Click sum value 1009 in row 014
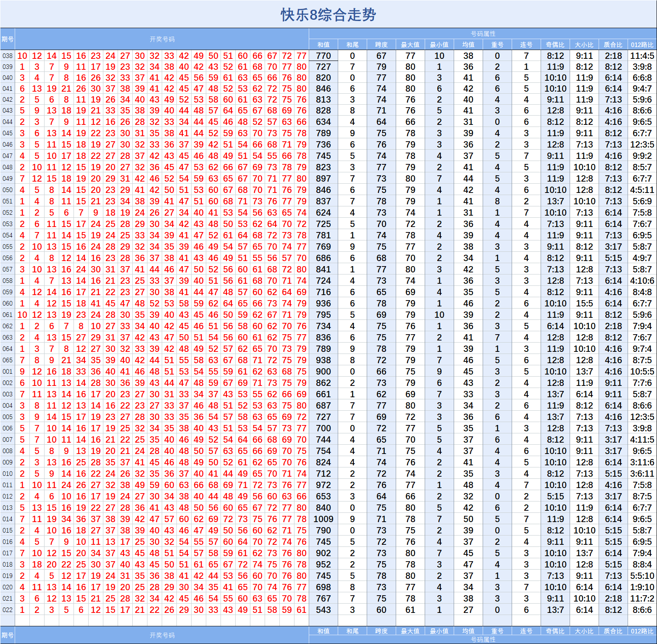657x644 pixels. tap(323, 519)
